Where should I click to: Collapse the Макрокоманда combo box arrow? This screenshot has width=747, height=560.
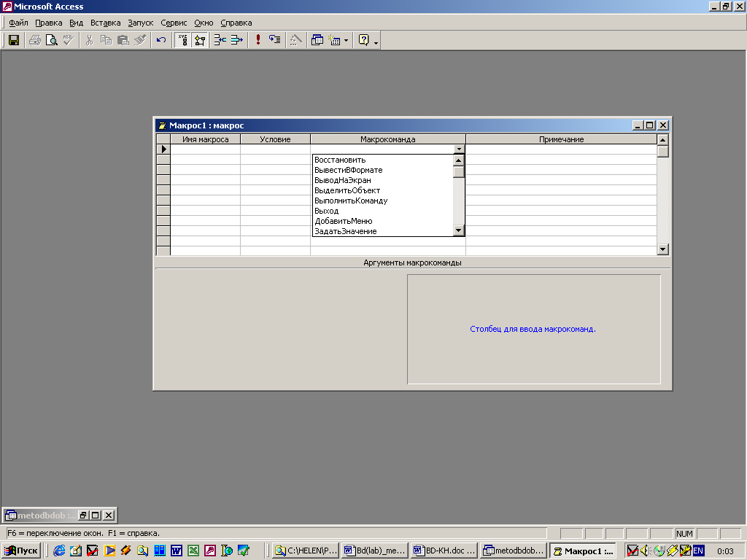459,149
